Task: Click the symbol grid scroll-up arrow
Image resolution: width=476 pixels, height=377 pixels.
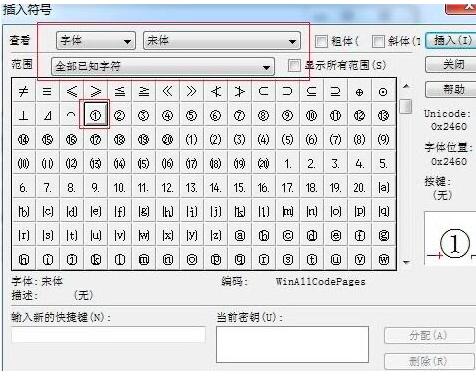Action: pos(406,87)
